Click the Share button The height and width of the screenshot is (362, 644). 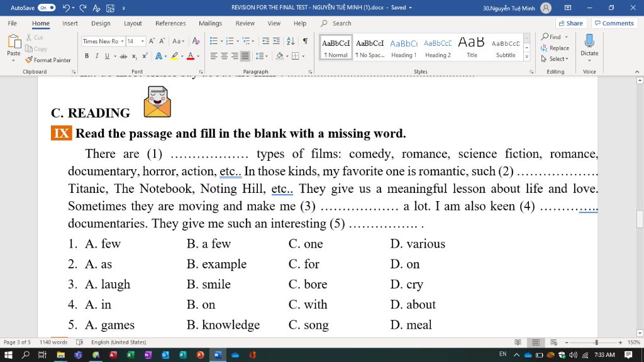570,23
